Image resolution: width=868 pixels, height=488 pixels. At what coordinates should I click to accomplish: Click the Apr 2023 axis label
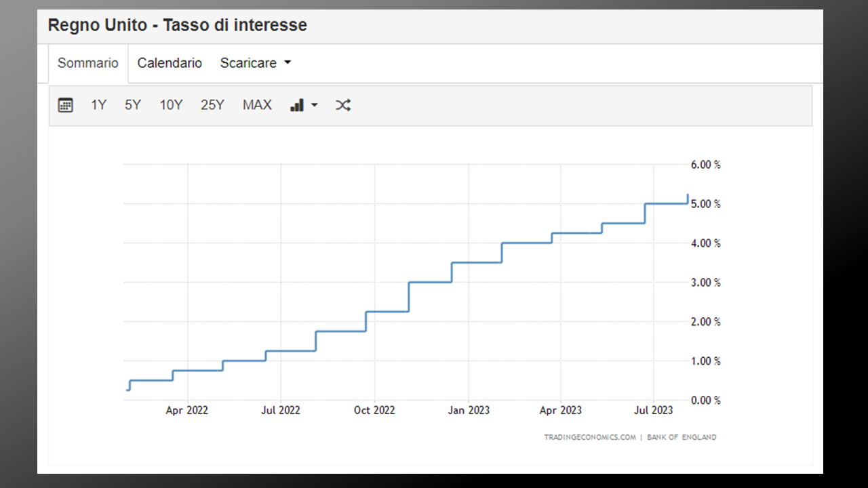click(561, 411)
